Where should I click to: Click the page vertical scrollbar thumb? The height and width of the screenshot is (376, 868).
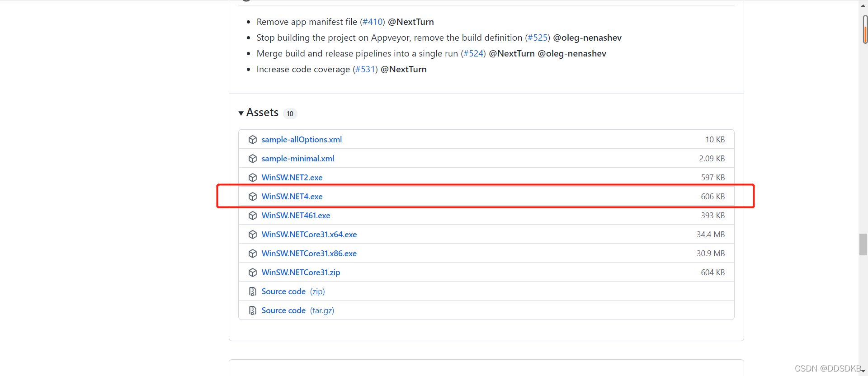[x=863, y=244]
